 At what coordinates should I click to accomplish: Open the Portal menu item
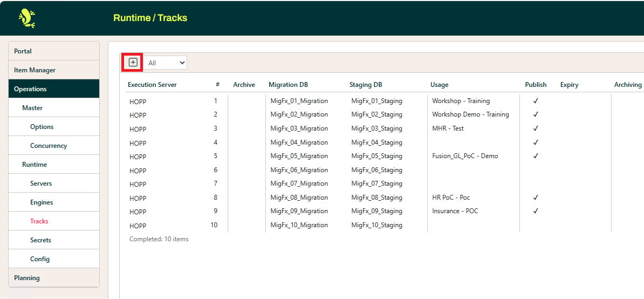23,51
